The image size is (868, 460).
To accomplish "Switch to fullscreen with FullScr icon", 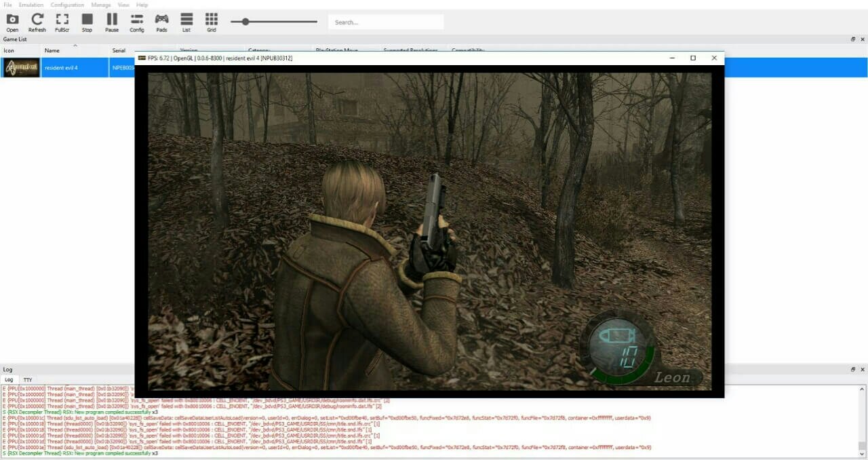I will (62, 22).
